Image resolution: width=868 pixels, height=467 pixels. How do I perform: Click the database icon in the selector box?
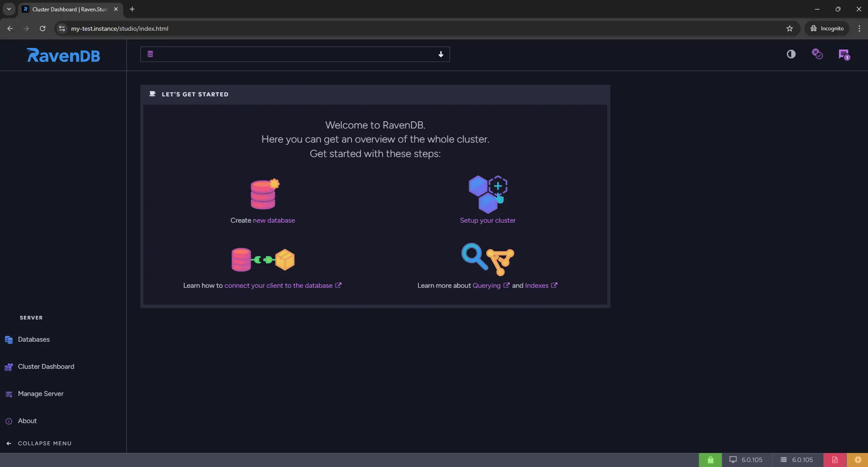point(150,54)
